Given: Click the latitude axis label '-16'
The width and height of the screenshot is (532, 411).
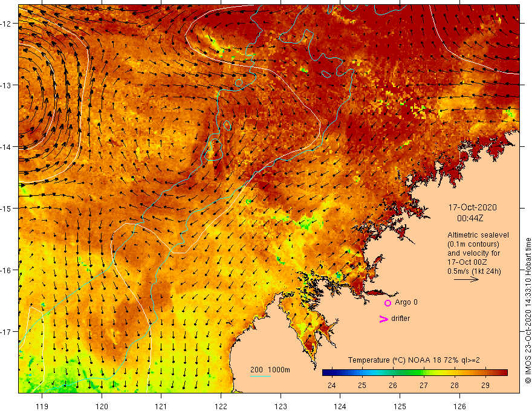Looking at the screenshot, I should coord(5,270).
